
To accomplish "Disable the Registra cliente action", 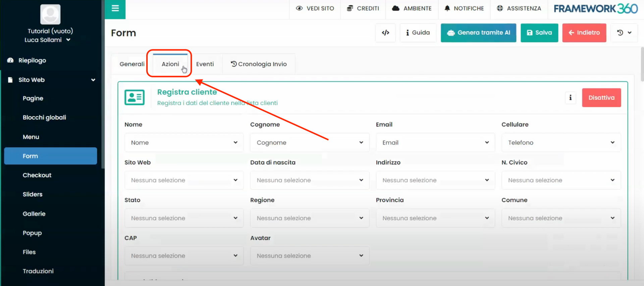I will [x=601, y=98].
